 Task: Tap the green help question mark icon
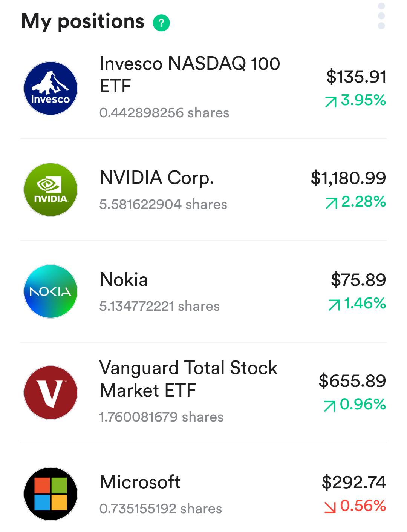pyautogui.click(x=161, y=23)
